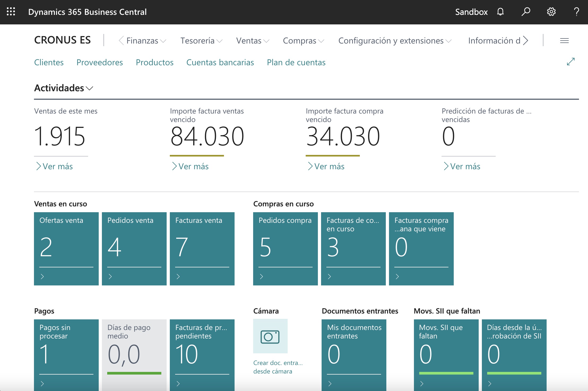Click the Sandbox environment label
Viewport: 588px width, 391px height.
coord(471,12)
